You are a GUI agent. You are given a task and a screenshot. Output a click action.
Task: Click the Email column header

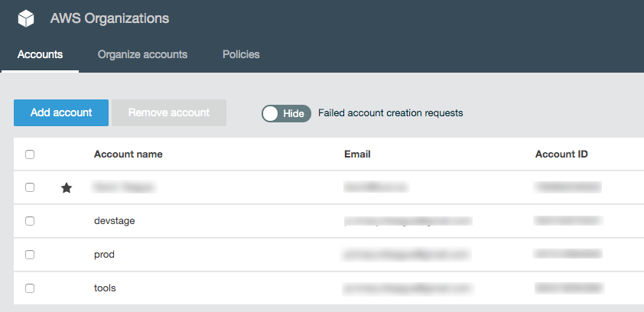[357, 154]
